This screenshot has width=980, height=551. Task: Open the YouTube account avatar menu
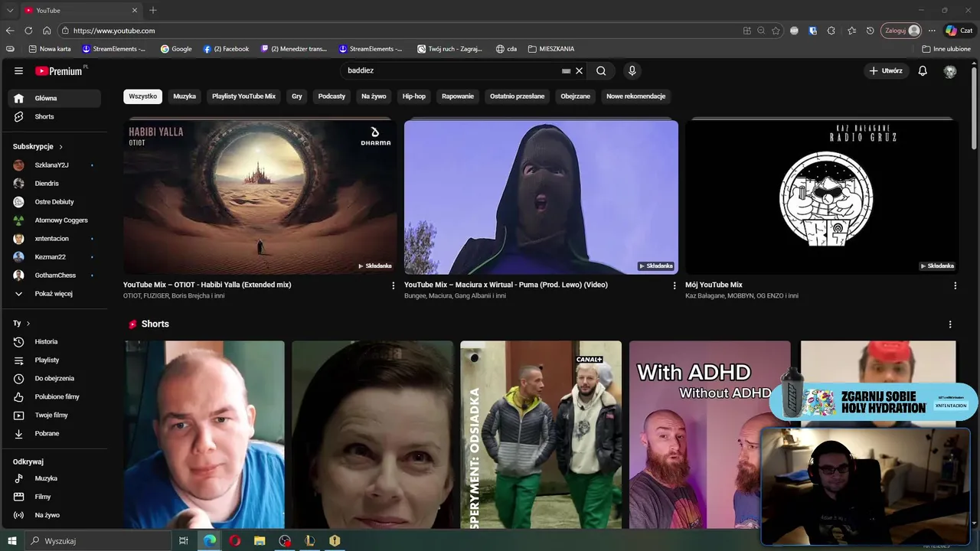point(950,70)
